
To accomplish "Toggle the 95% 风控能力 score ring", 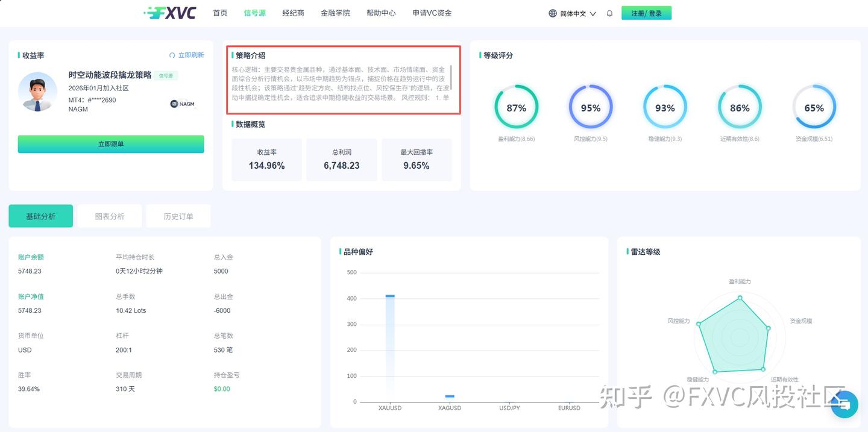I will pos(591,107).
